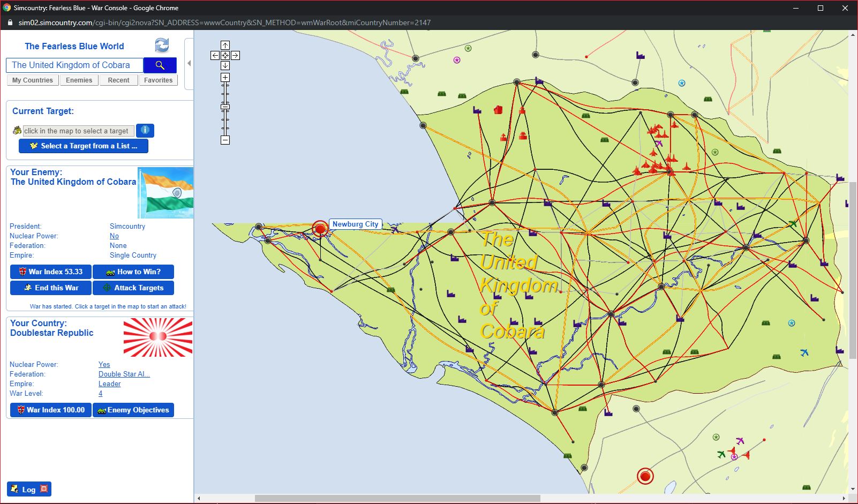Open Attack Targets
The image size is (858, 504).
[133, 288]
